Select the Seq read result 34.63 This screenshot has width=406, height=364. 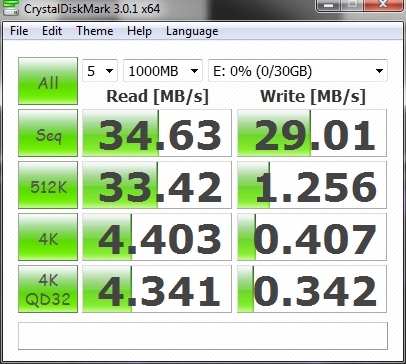157,133
